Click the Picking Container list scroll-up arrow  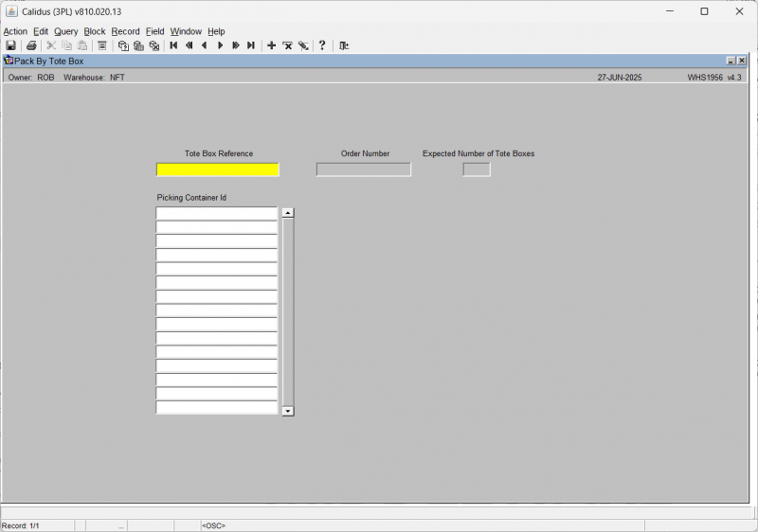point(288,213)
